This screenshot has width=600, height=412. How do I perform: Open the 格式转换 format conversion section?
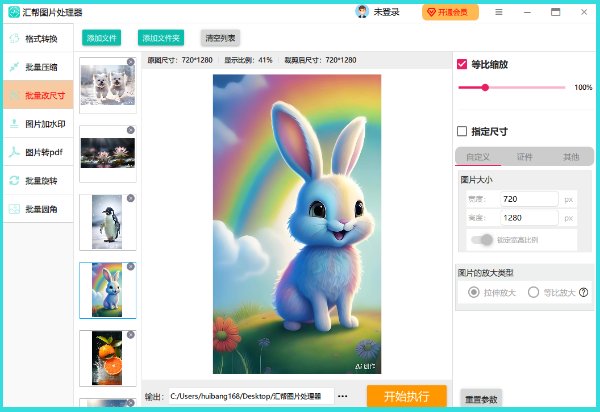(38, 38)
